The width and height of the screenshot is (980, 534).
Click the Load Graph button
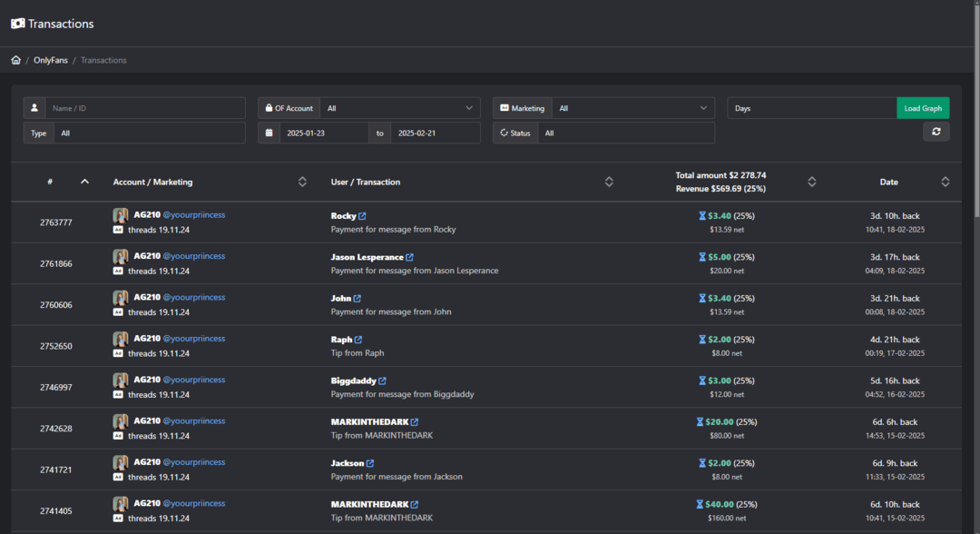tap(923, 108)
